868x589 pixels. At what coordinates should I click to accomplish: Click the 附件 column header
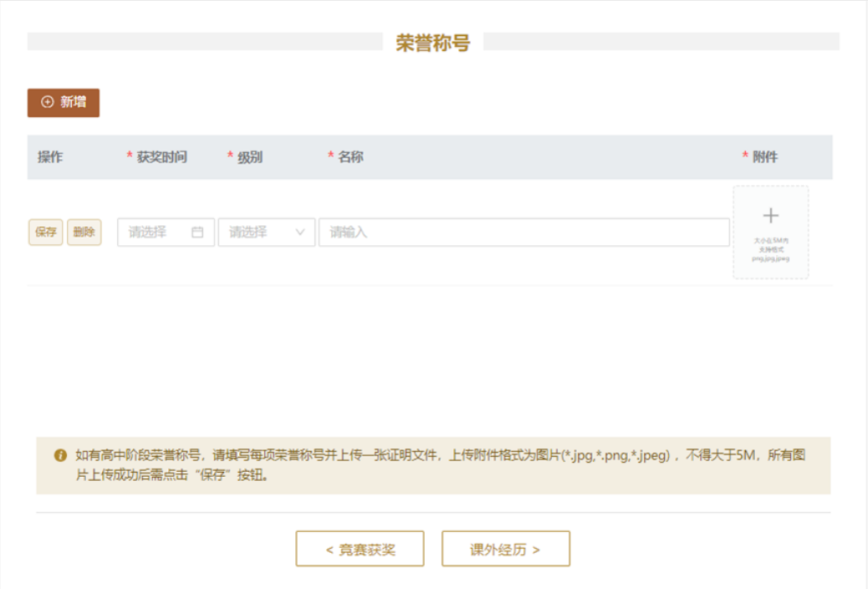coord(764,157)
